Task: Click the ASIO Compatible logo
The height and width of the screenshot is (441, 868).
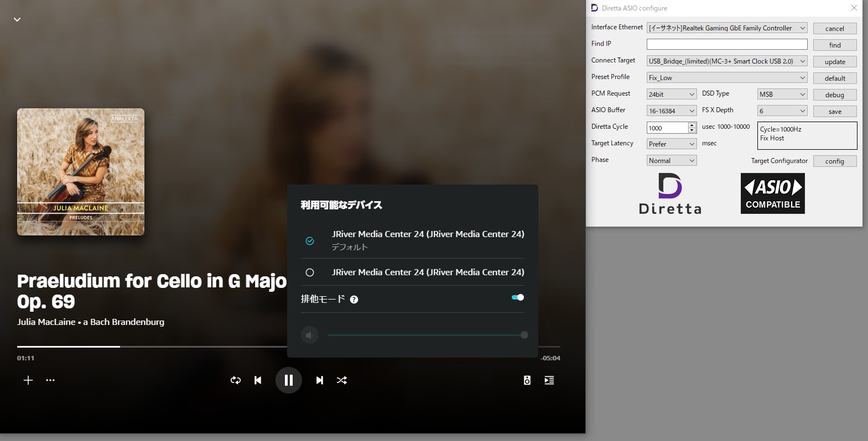Action: (x=773, y=193)
